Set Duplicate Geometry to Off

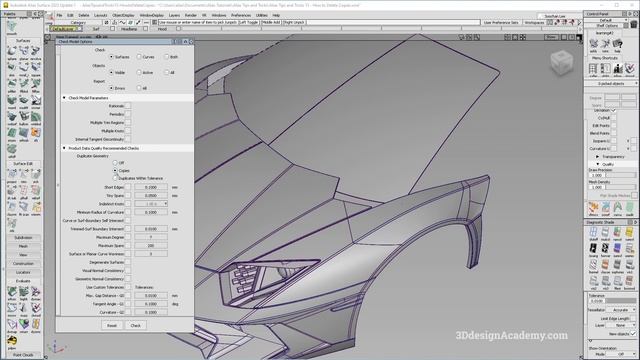tap(115, 162)
